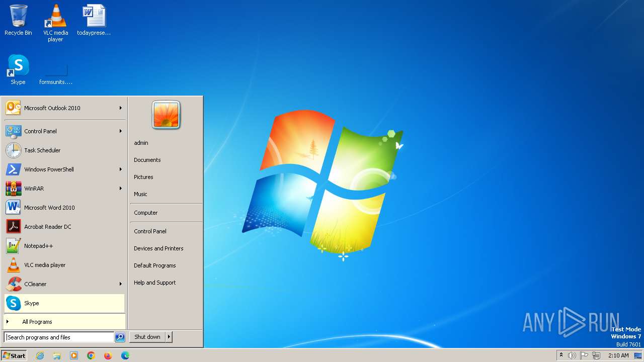644x362 pixels.
Task: Click the Action Center flag tray icon
Action: coord(584,355)
